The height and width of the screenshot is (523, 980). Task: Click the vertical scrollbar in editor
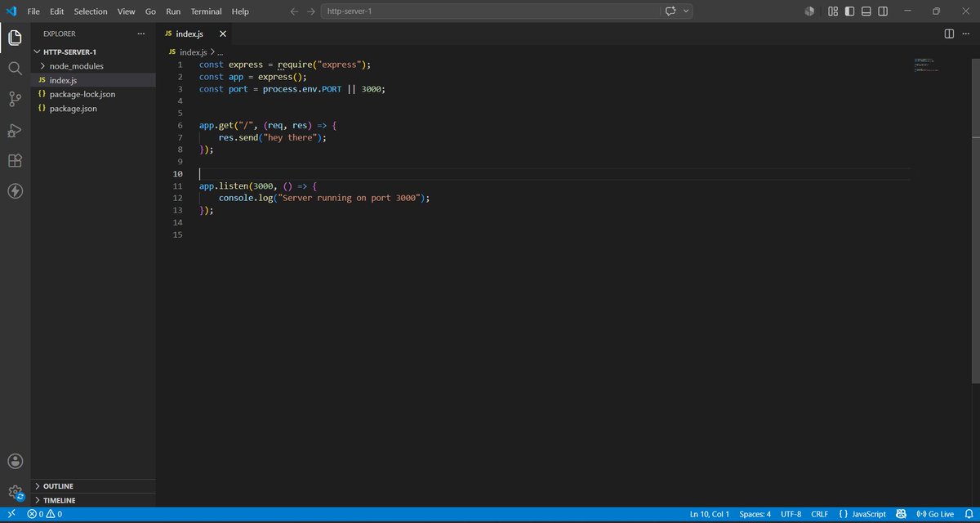975,219
